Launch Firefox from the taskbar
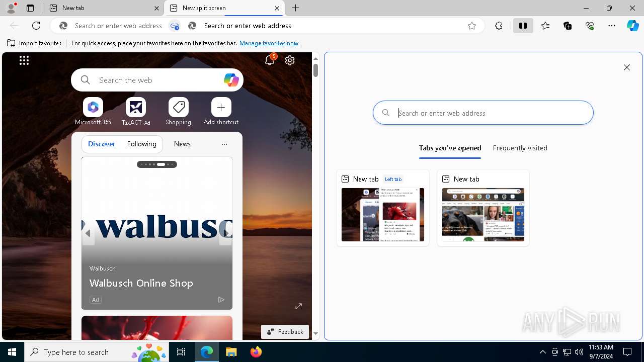The height and width of the screenshot is (362, 644). coord(256,352)
